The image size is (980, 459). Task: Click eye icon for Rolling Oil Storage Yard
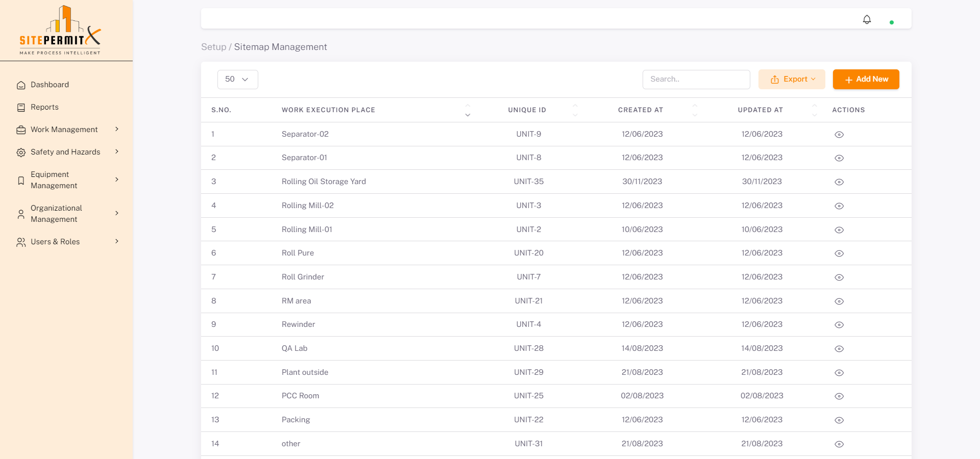[839, 182]
